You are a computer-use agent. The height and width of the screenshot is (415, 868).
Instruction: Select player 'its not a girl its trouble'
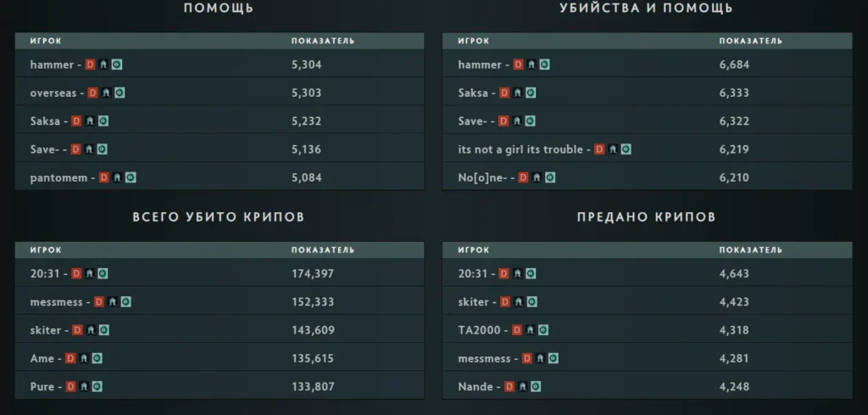(x=520, y=149)
